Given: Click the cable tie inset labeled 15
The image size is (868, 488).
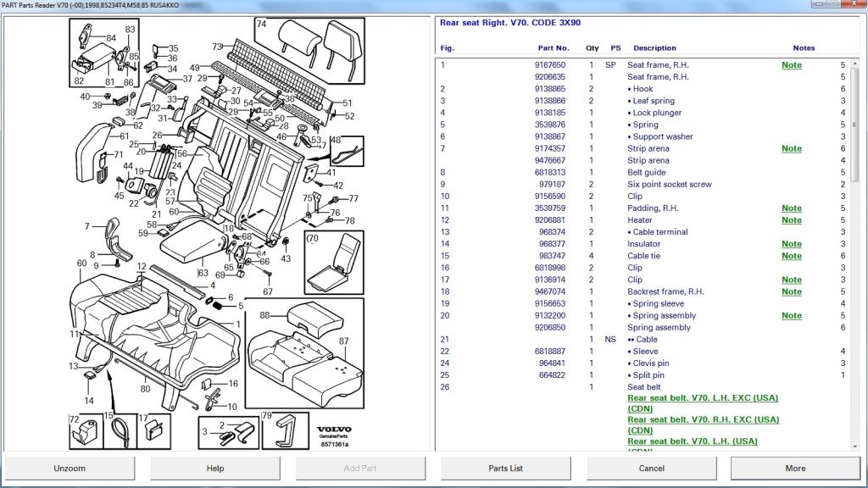Looking at the screenshot, I should point(120,431).
